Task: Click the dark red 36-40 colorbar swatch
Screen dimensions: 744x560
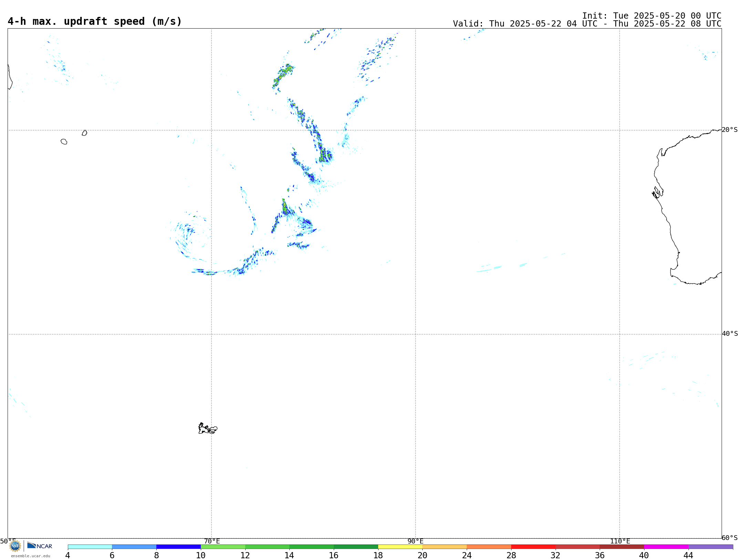Action: point(622,547)
